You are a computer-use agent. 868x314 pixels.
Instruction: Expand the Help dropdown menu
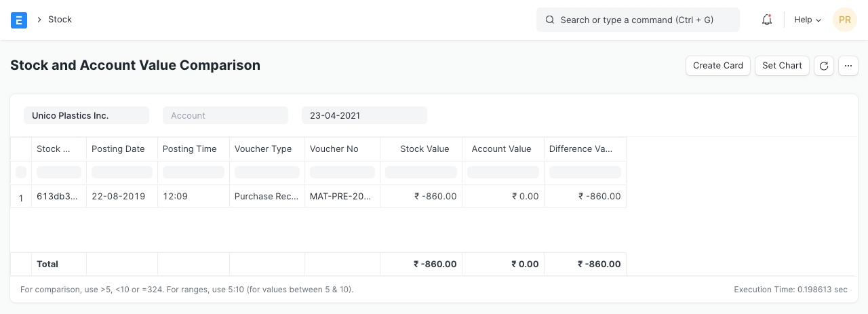coord(808,20)
